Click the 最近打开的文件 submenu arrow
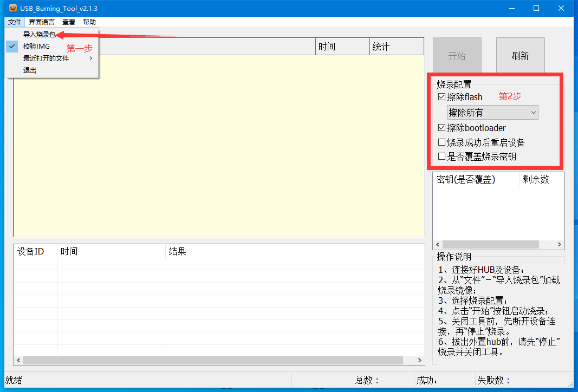The width and height of the screenshot is (578, 392). [91, 58]
